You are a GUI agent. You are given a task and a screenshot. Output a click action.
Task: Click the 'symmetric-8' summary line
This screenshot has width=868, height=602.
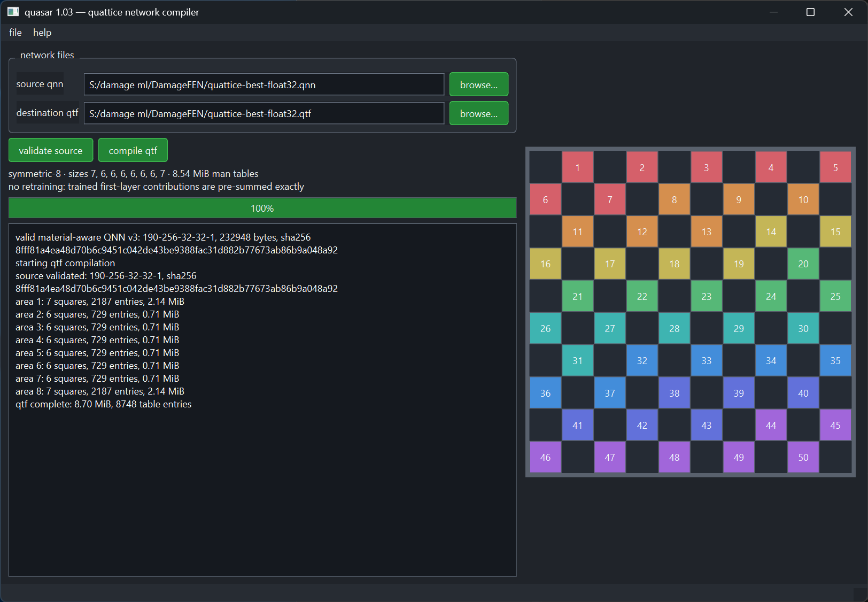point(133,174)
